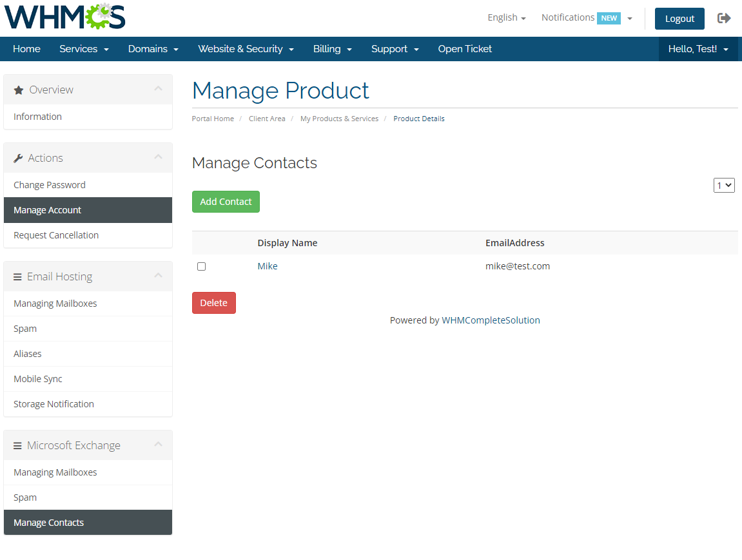742x560 pixels.
Task: Open the page number select box
Action: point(724,185)
